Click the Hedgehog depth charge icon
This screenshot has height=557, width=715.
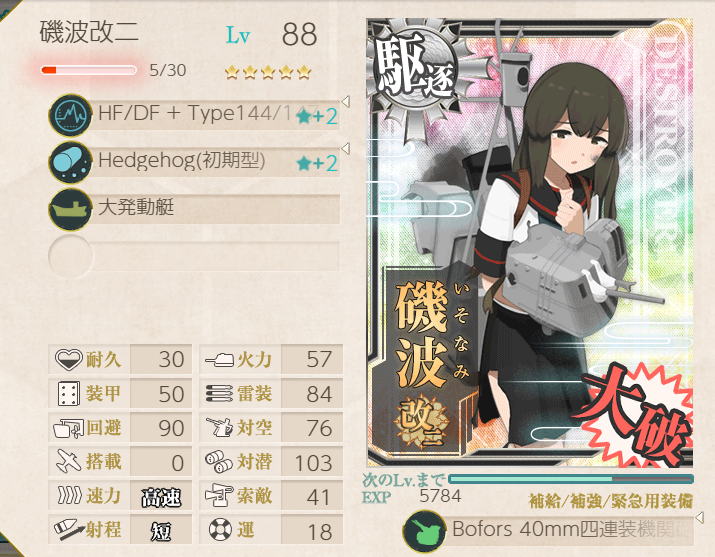[x=70, y=163]
